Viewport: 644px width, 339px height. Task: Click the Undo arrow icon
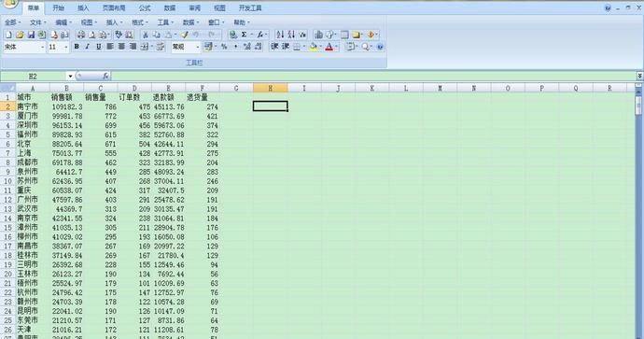(195, 35)
